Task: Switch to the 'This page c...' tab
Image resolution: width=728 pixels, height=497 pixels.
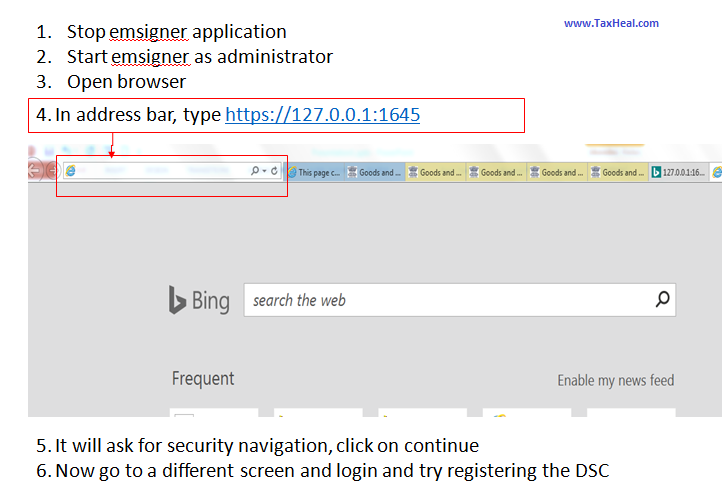Action: click(x=314, y=172)
